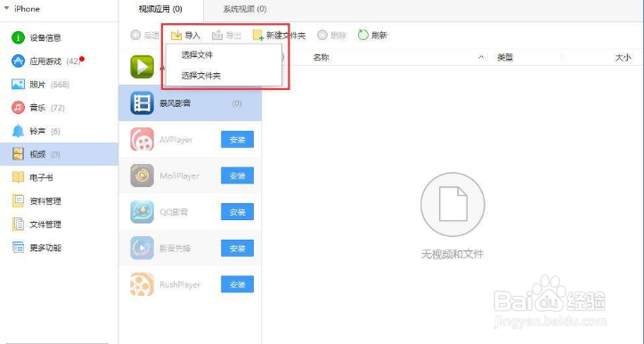Open 电子书 e-books section
This screenshot has width=644, height=344.
[59, 177]
